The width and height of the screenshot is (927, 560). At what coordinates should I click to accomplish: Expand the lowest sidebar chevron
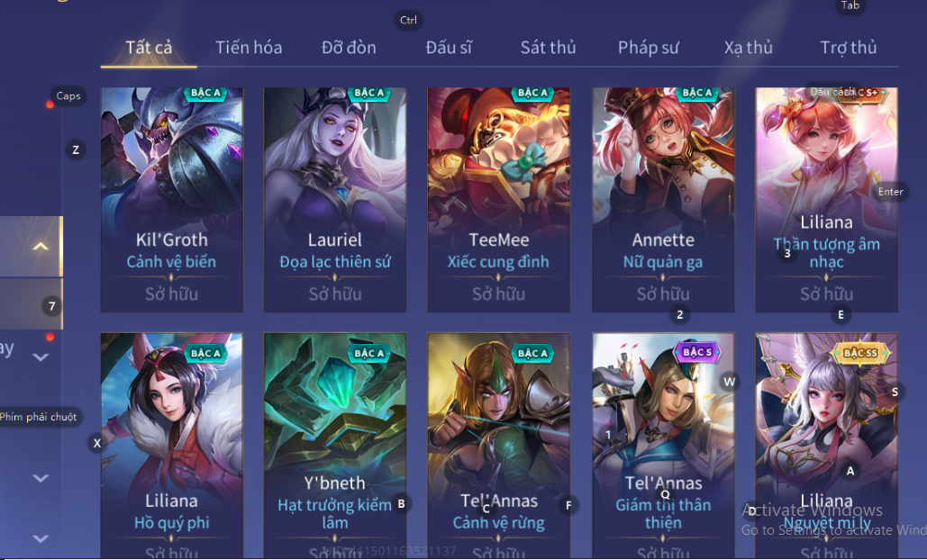point(41,538)
